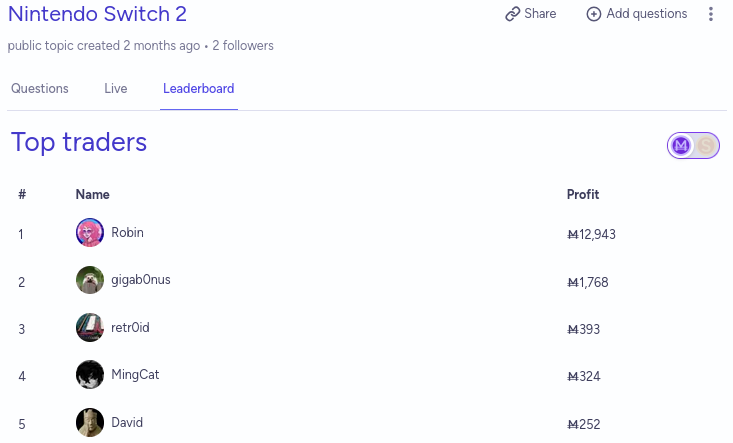
Task: Open MingCat's profile link
Action: pyautogui.click(x=135, y=375)
